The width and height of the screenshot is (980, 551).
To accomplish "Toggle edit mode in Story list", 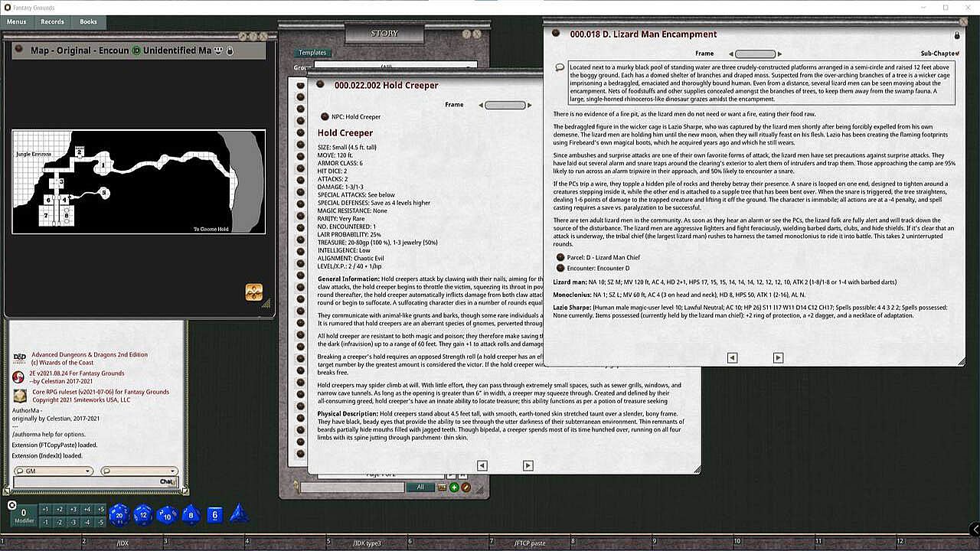I will 465,487.
